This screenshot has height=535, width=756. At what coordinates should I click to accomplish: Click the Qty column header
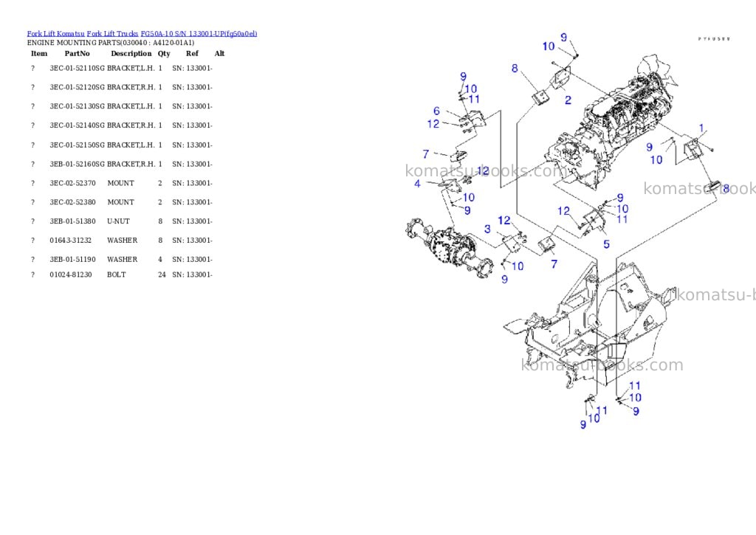(x=164, y=53)
